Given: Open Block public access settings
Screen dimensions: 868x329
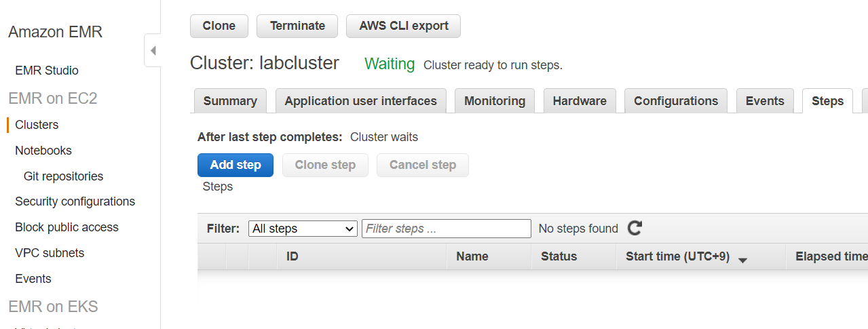Looking at the screenshot, I should (67, 227).
